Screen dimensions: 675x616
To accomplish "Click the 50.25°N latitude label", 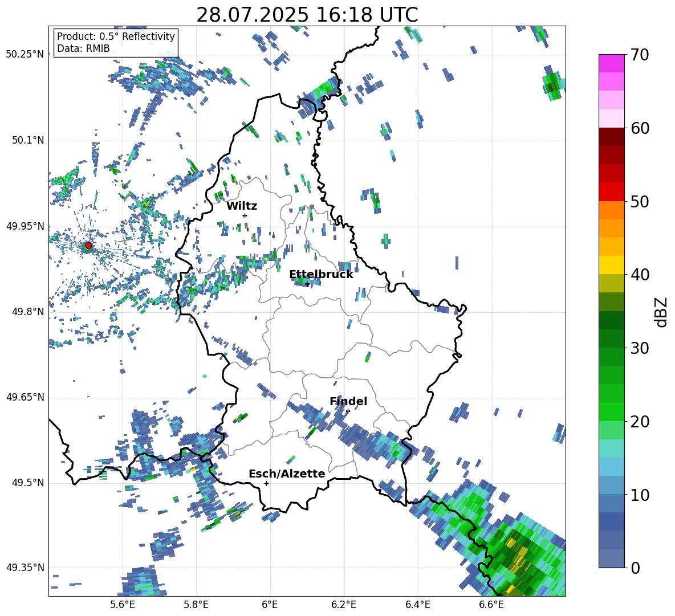I will tap(25, 55).
